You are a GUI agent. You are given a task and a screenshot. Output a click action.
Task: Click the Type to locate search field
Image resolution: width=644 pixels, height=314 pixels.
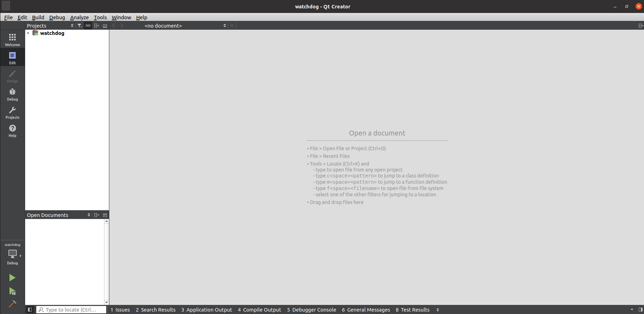point(72,309)
